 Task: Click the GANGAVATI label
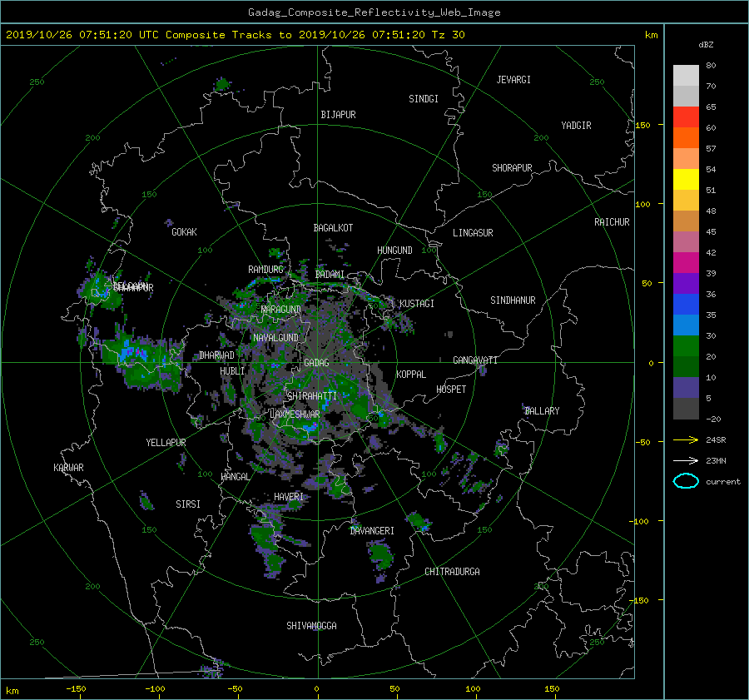(x=475, y=360)
